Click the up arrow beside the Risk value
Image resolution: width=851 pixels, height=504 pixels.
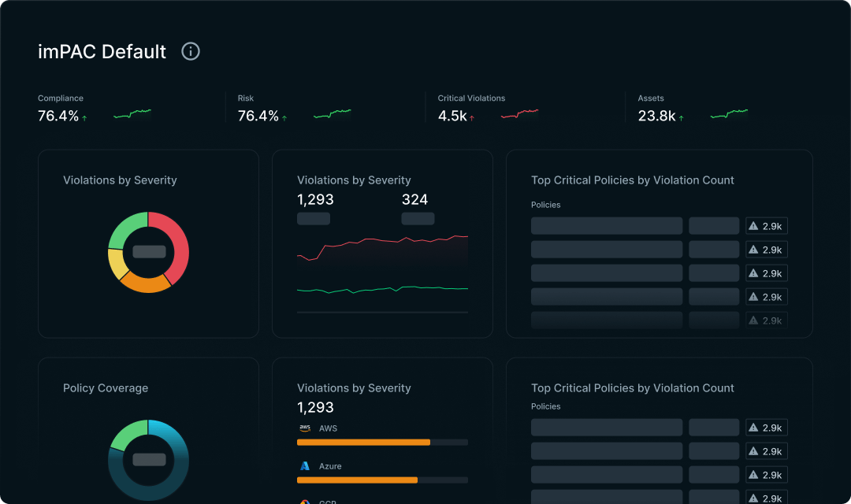pos(284,117)
